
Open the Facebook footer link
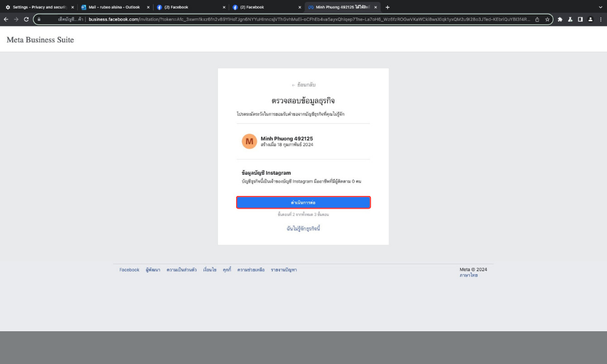click(x=129, y=270)
